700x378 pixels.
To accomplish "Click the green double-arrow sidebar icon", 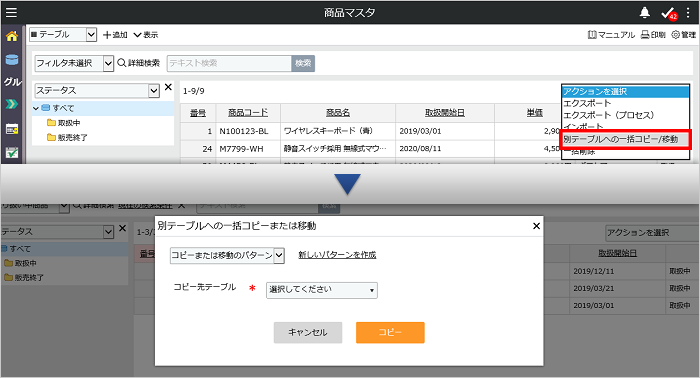I will click(12, 104).
